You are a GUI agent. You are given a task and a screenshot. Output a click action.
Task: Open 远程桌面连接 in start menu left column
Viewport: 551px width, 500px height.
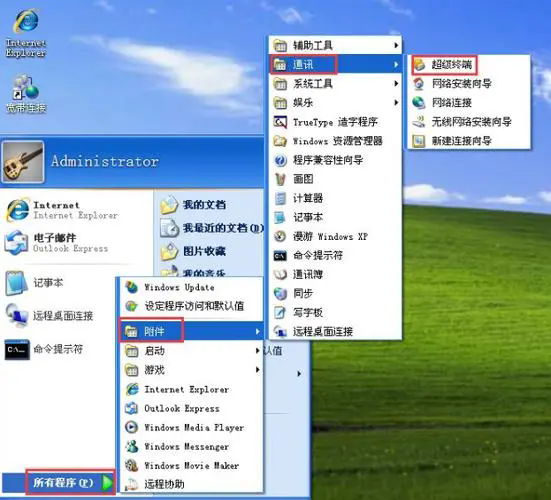(49, 316)
